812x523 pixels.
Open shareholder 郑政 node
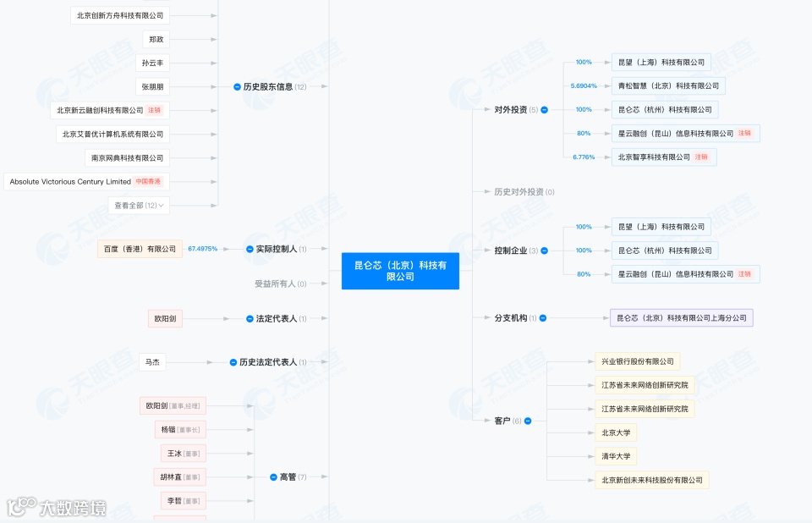(156, 40)
